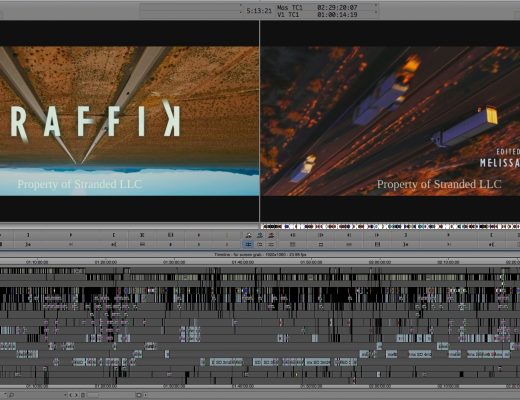Toggle the highlighted blue segment mode button

(248, 244)
